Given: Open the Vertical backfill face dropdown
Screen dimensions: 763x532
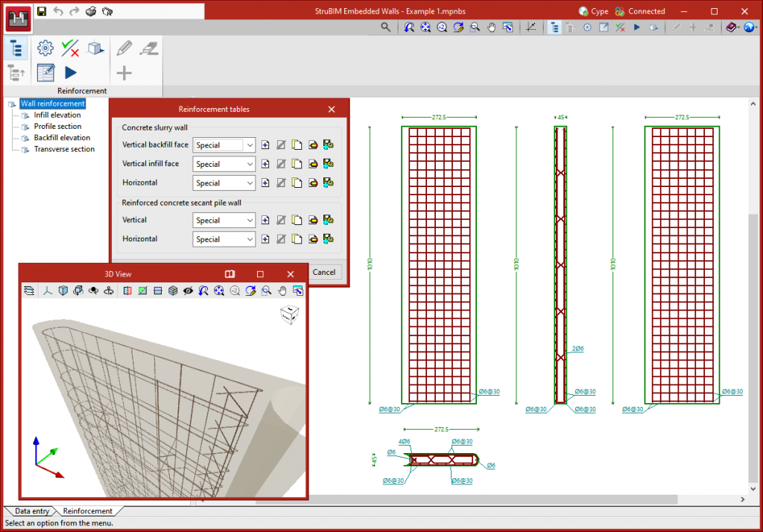Looking at the screenshot, I should tap(250, 145).
